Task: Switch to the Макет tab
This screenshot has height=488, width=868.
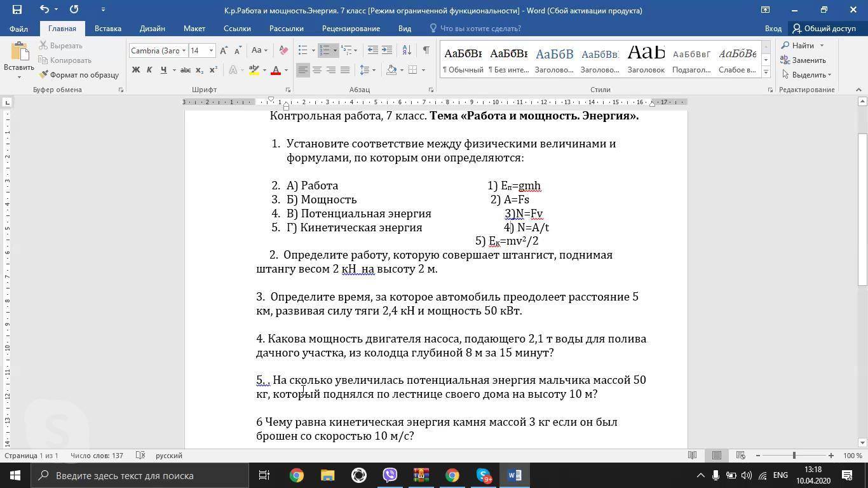Action: 194,28
